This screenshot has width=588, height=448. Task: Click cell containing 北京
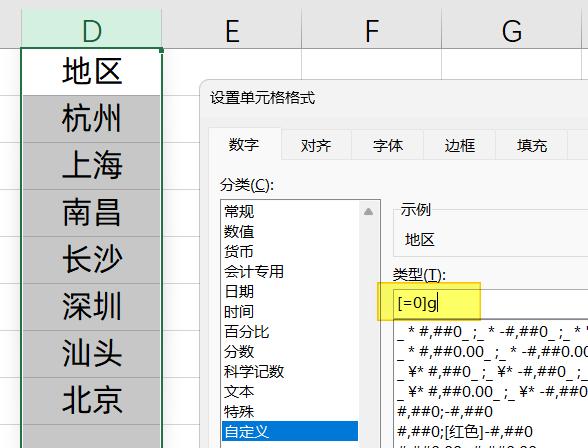point(92,401)
